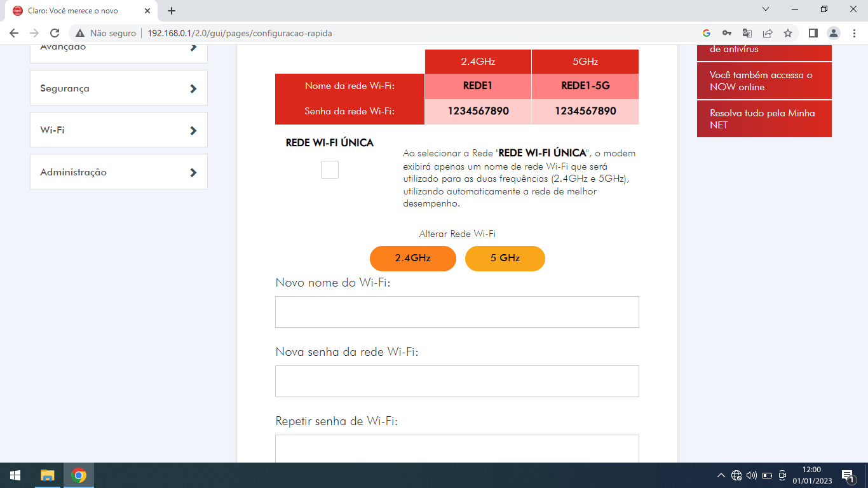Click 'Nome da rede Wi-Fi:' row label
The width and height of the screenshot is (868, 488).
point(349,86)
